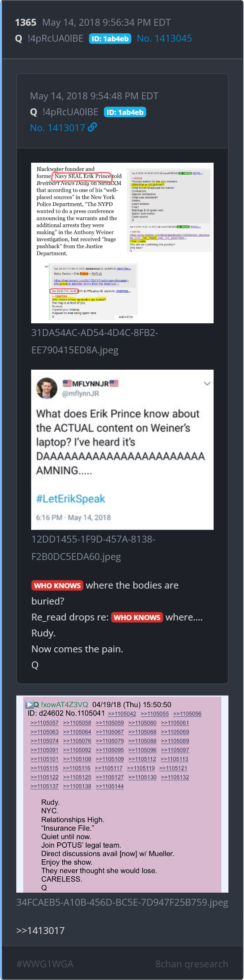Screen dimensions: 244x980
Task: Click the play arrow icon before Q !xowAT4Z3VQ
Action: coord(29,704)
